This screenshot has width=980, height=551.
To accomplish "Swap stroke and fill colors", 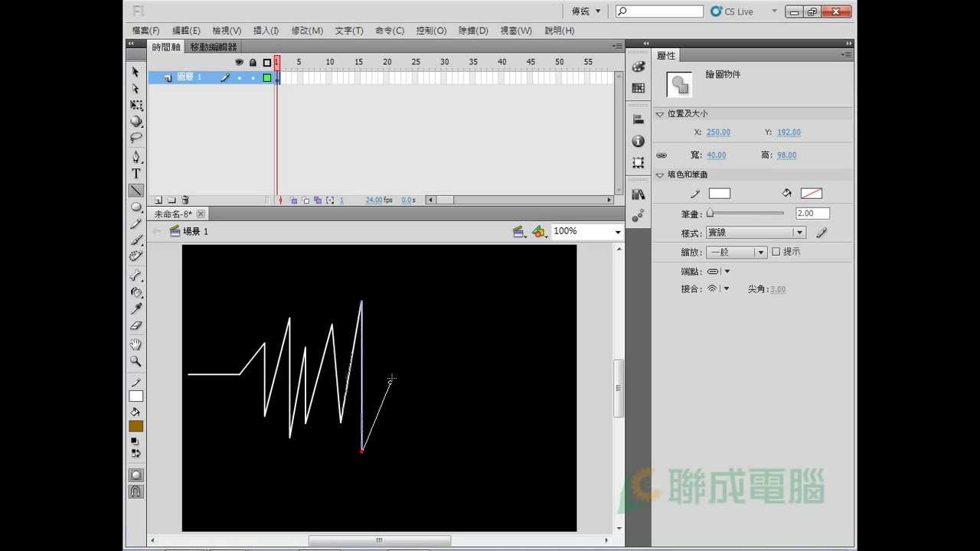I will pyautogui.click(x=136, y=453).
